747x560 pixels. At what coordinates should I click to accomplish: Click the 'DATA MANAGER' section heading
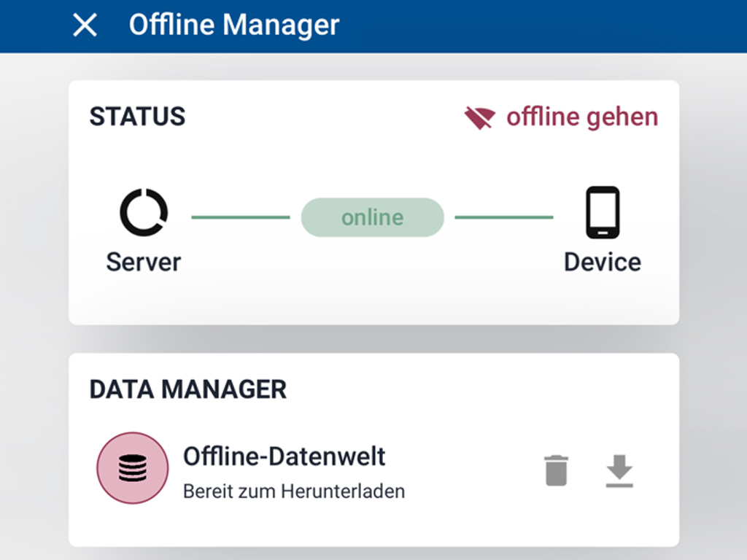(x=187, y=389)
